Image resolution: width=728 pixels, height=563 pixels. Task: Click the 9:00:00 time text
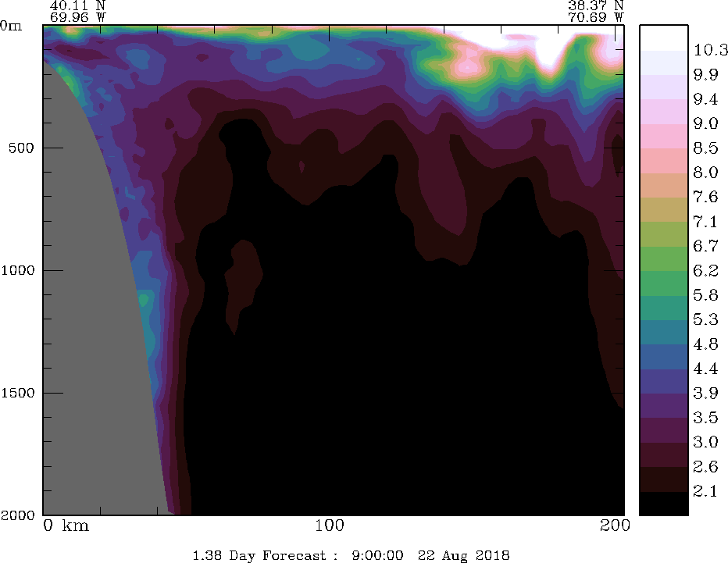click(377, 555)
